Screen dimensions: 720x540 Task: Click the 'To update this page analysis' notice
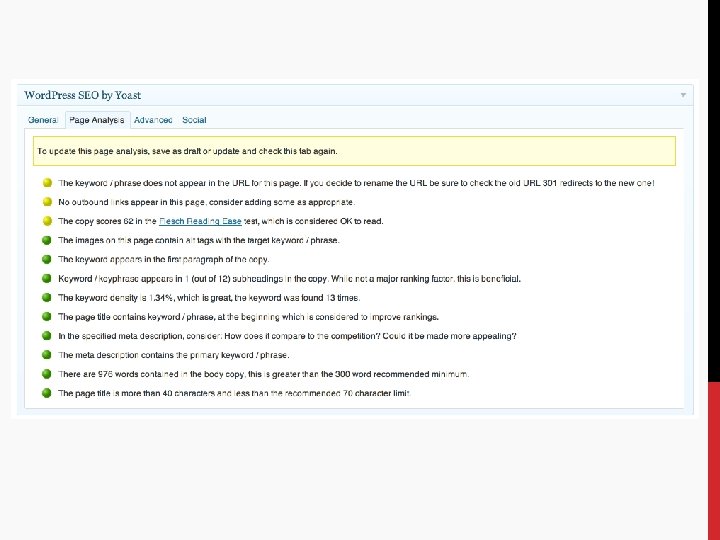coord(354,151)
